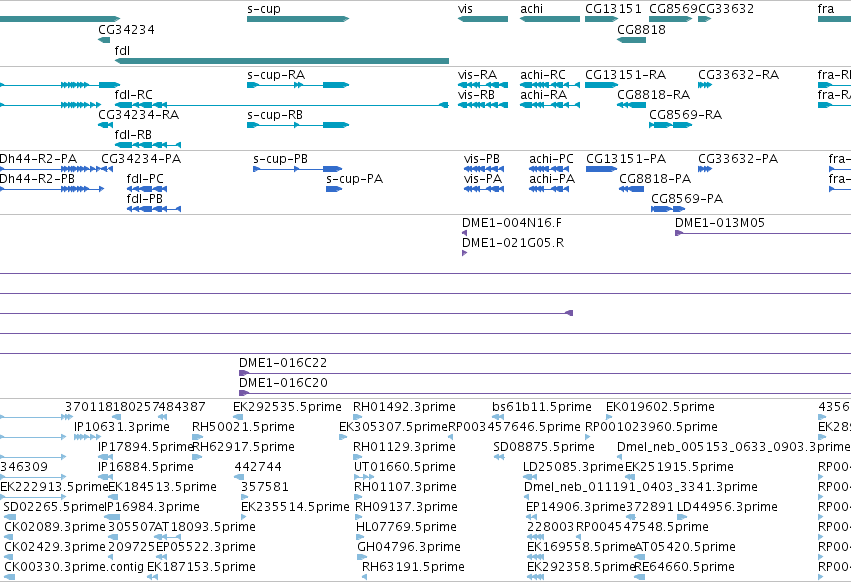Click EST RH01107.3prime label
This screenshot has width=851, height=582.
click(405, 487)
